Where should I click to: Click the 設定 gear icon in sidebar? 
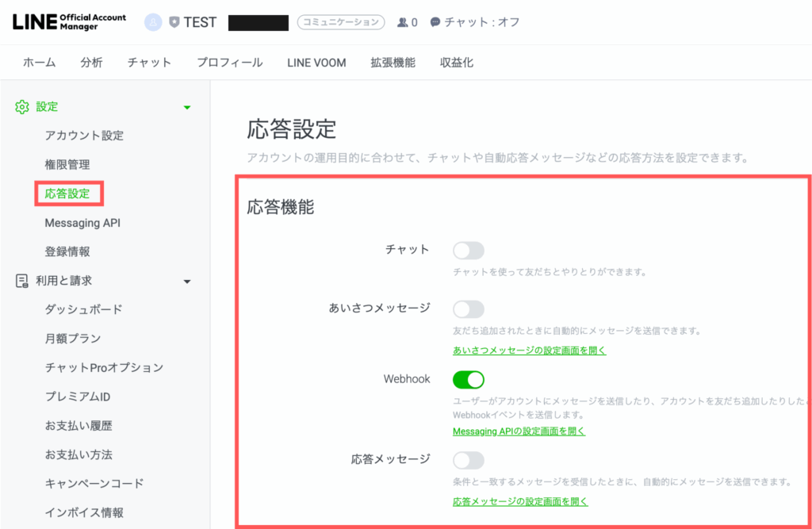(x=22, y=107)
